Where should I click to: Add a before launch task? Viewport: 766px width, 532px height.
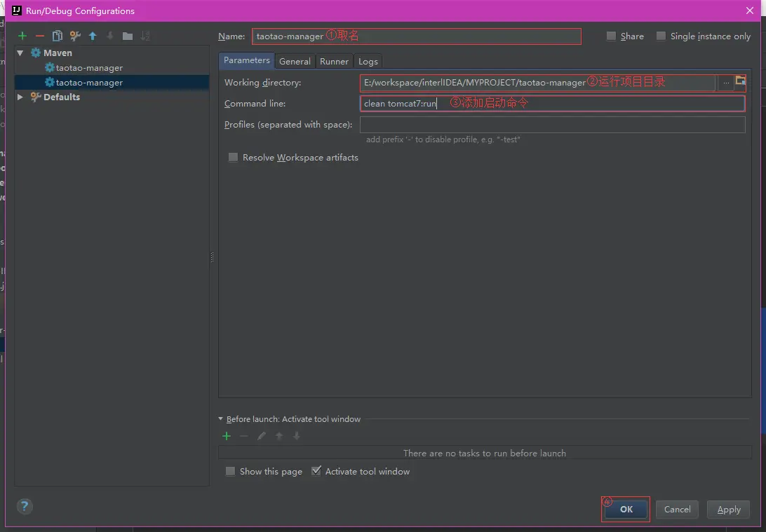pos(226,435)
